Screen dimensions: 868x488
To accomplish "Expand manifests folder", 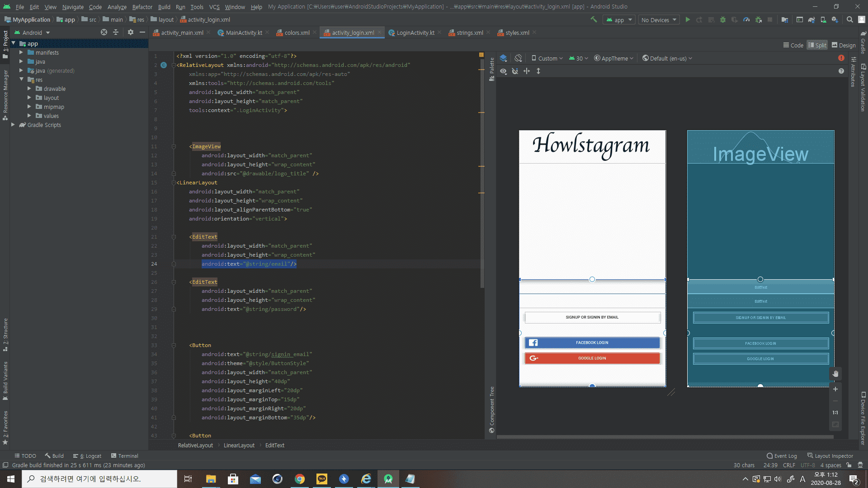I will pos(21,52).
